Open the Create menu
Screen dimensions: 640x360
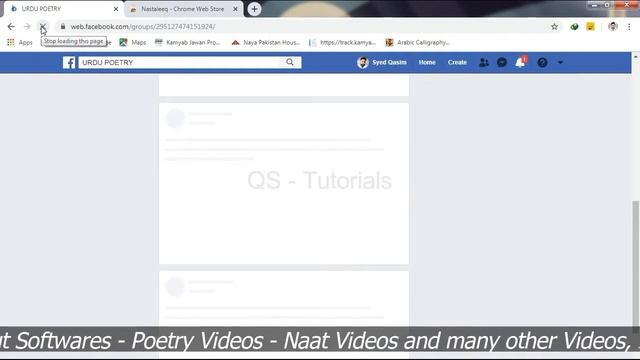457,62
